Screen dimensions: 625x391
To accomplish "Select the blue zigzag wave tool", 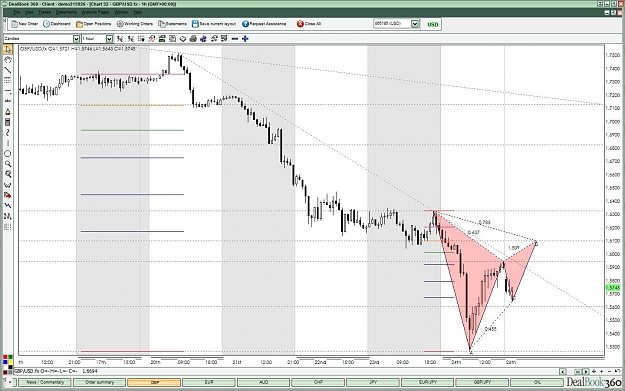I will tap(8, 206).
